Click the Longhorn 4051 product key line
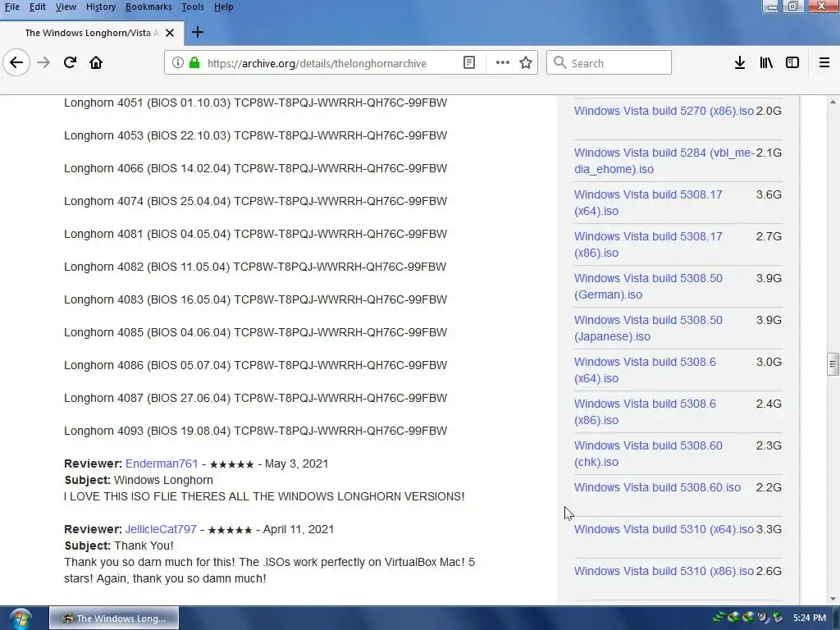This screenshot has height=630, width=840. [x=256, y=103]
